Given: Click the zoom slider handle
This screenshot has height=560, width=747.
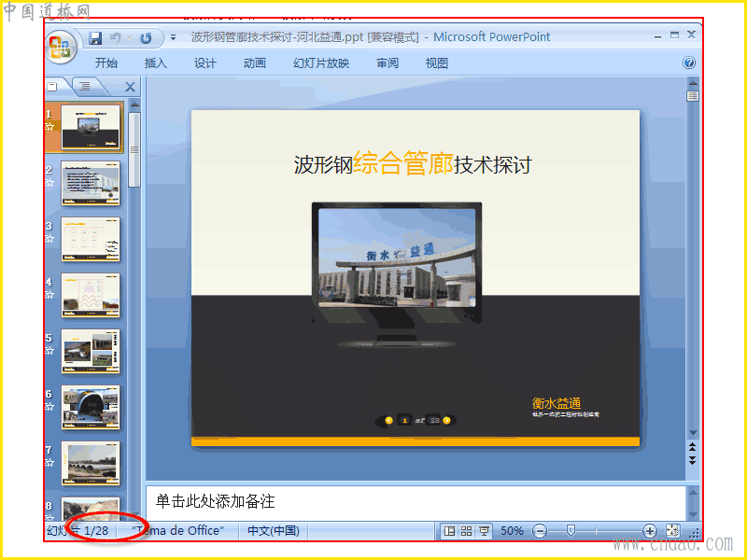Looking at the screenshot, I should pos(571,530).
